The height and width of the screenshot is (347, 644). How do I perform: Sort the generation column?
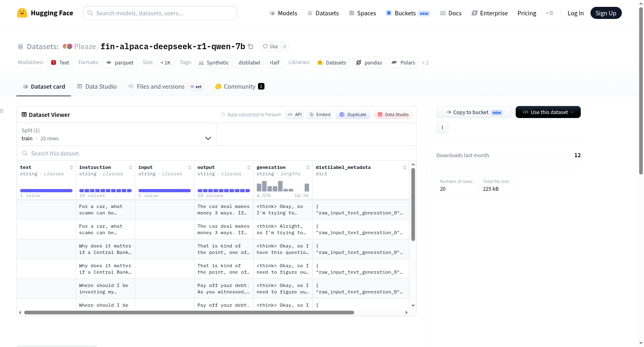tap(308, 167)
